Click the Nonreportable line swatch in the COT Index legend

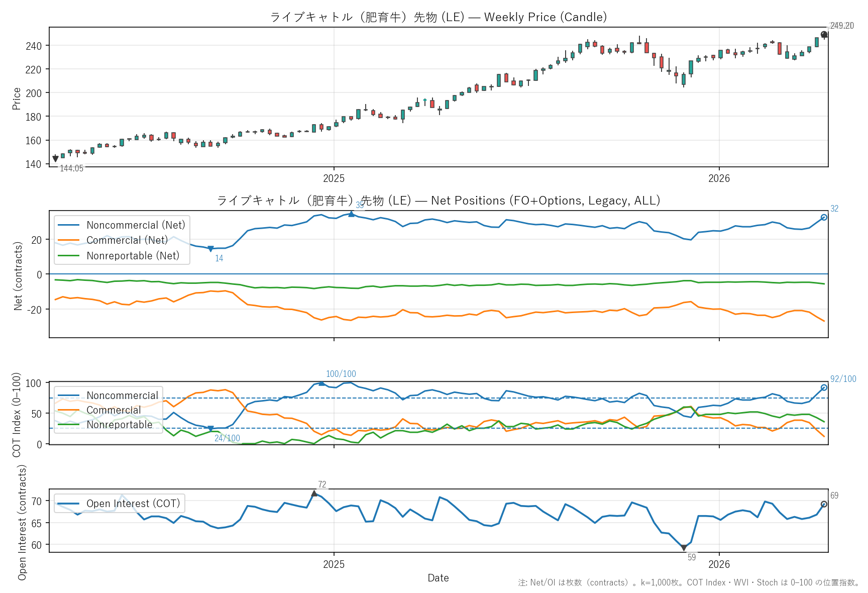pos(69,425)
